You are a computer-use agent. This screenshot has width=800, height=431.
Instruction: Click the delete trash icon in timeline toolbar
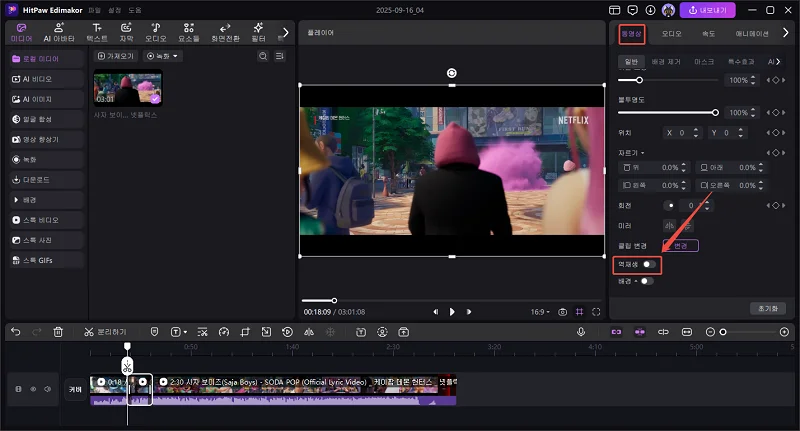click(x=58, y=331)
